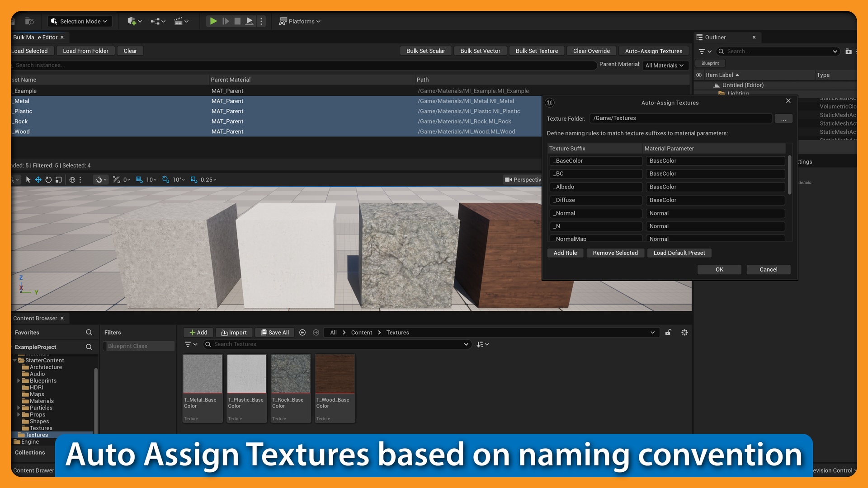Toggle the scale snapping icon

point(194,180)
